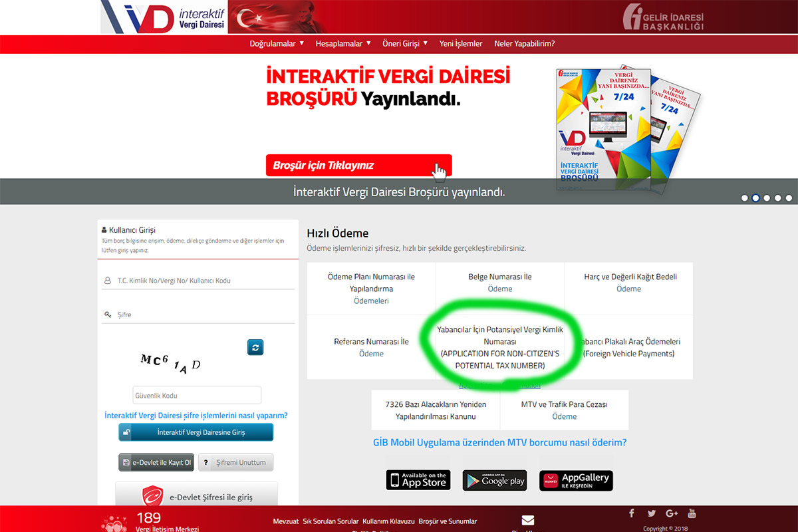Open the Twitter profile icon
This screenshot has width=798, height=532.
(x=651, y=513)
